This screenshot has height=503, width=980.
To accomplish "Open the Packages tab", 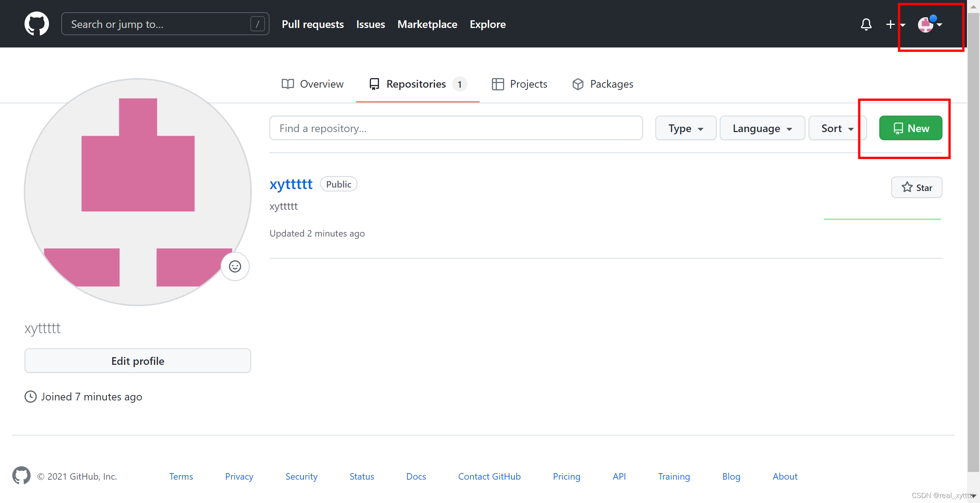I will (x=603, y=84).
